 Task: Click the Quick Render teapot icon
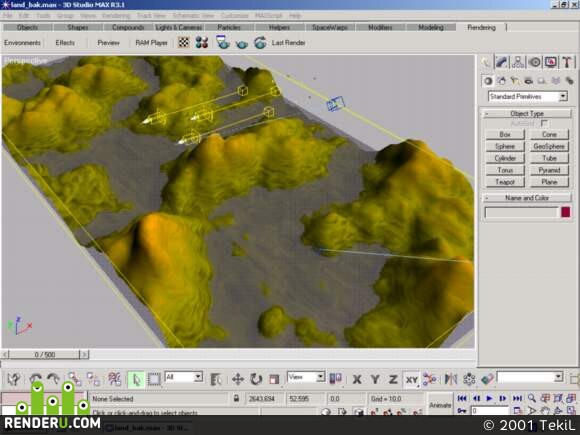pos(242,43)
